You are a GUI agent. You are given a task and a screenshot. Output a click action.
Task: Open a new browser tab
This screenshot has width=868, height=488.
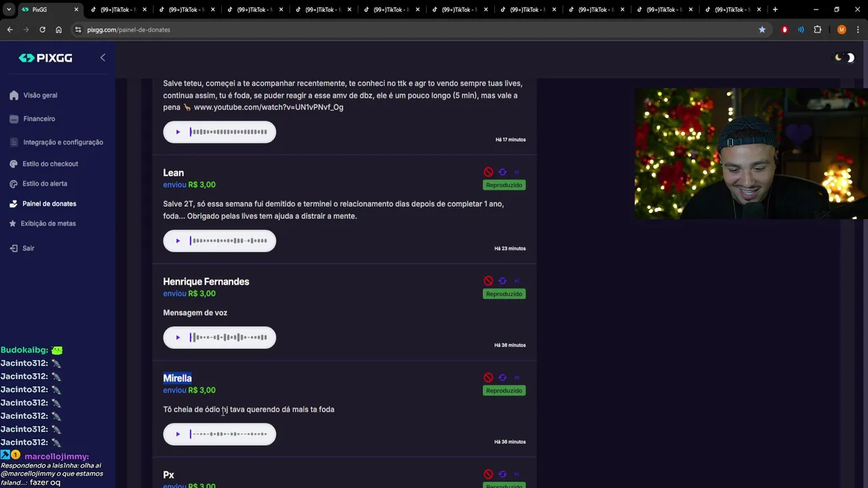click(775, 9)
